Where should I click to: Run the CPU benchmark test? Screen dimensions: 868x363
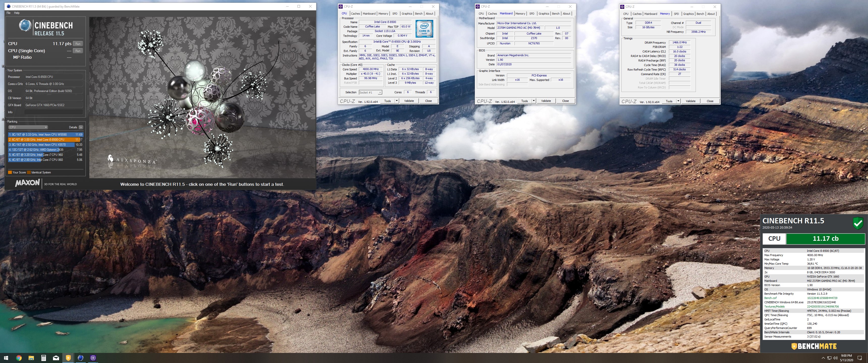click(78, 44)
